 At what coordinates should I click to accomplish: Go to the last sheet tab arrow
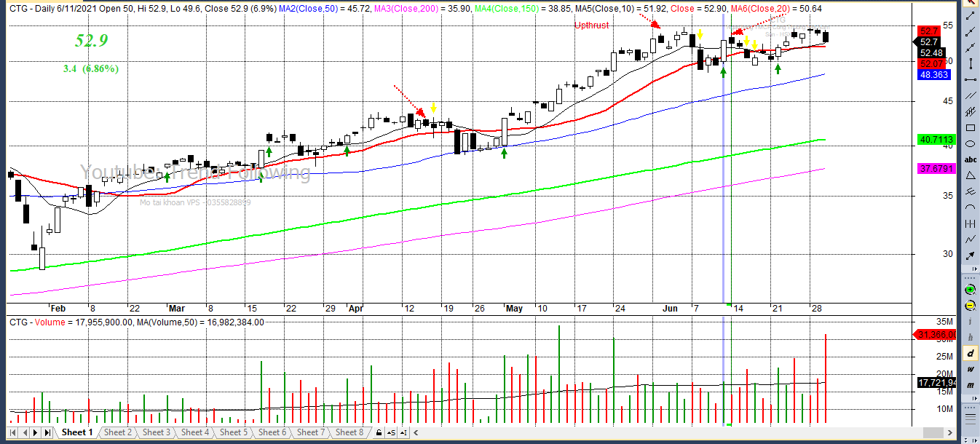[x=48, y=432]
